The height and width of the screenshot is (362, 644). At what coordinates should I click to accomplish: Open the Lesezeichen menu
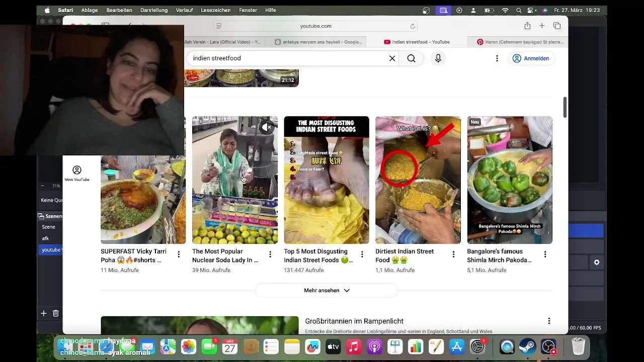(215, 10)
